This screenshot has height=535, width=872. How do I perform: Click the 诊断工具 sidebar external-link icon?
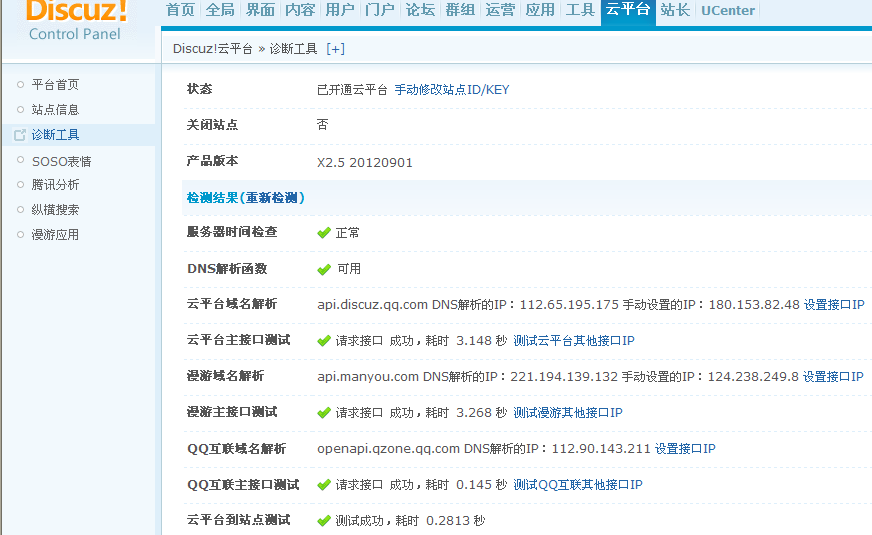tap(20, 135)
